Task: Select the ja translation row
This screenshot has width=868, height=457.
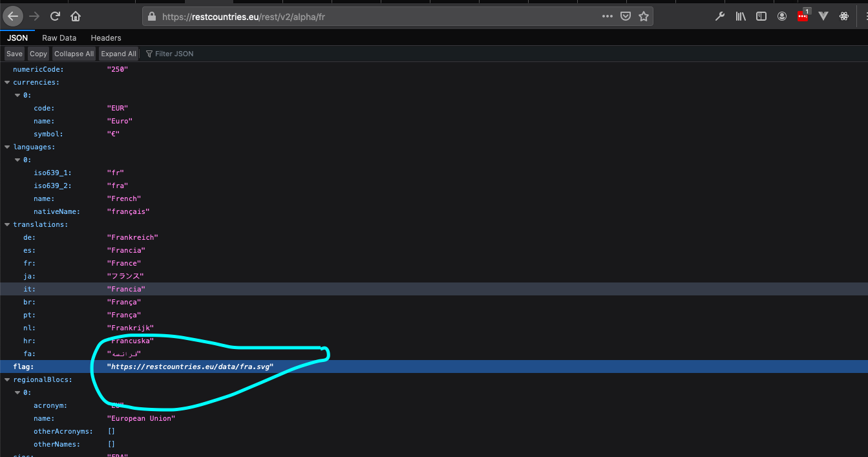Action: [434, 276]
